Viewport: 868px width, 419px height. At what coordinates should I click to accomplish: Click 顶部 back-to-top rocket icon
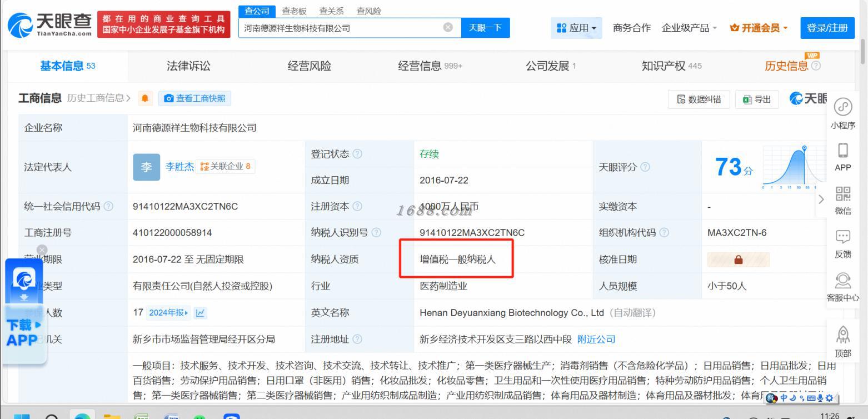tap(843, 342)
